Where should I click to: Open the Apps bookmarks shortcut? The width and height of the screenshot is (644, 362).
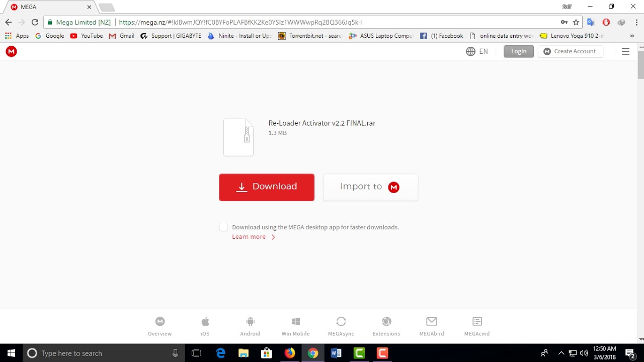[x=17, y=36]
